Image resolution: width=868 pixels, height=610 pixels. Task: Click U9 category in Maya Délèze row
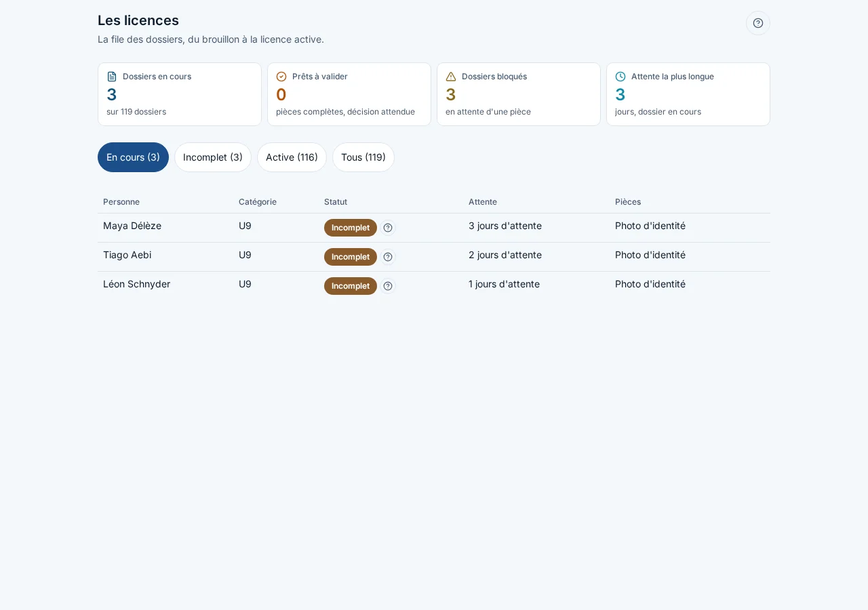point(245,226)
